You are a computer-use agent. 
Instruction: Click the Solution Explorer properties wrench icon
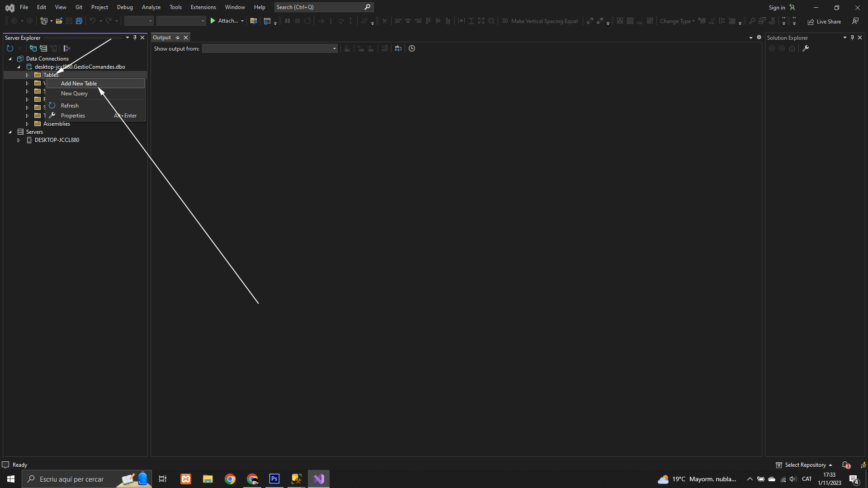pyautogui.click(x=805, y=48)
